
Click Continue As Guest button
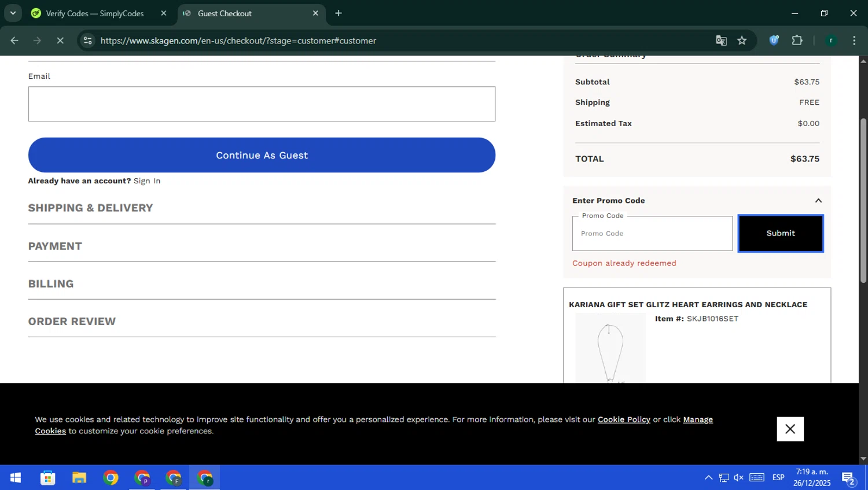262,155
